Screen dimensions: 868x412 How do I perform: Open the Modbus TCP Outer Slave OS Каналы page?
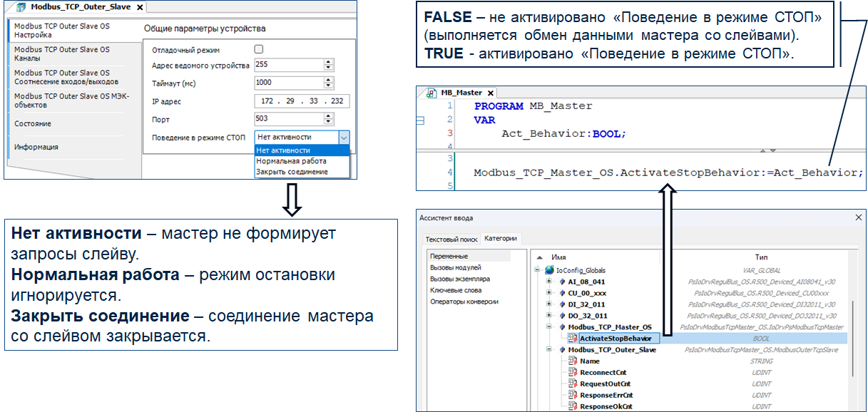(x=62, y=54)
